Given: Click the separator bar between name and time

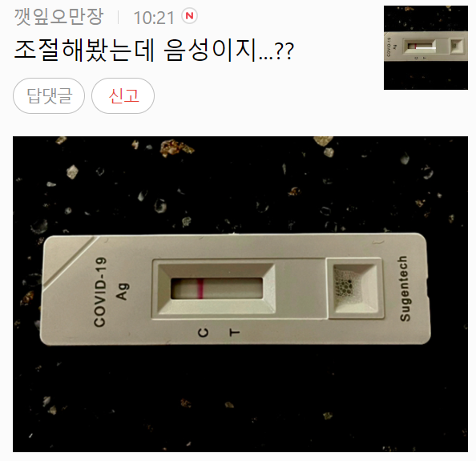Looking at the screenshot, I should 119,18.
